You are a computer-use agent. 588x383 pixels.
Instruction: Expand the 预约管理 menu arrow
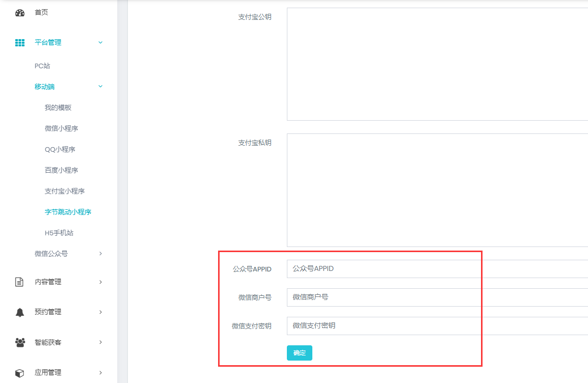(100, 312)
